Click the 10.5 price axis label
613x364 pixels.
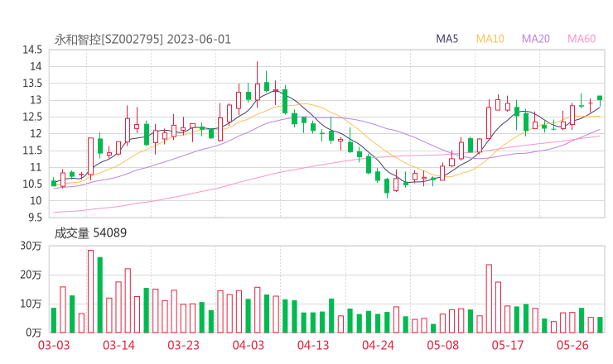click(32, 184)
